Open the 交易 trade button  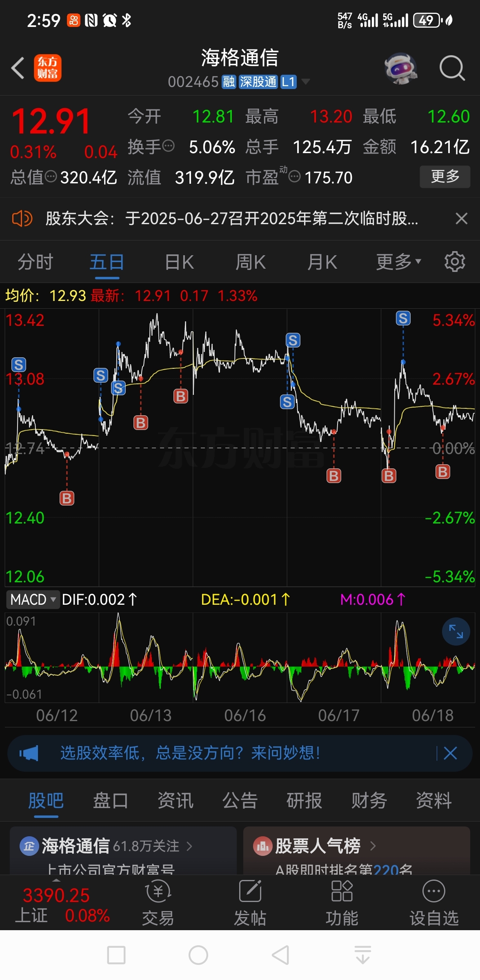158,903
